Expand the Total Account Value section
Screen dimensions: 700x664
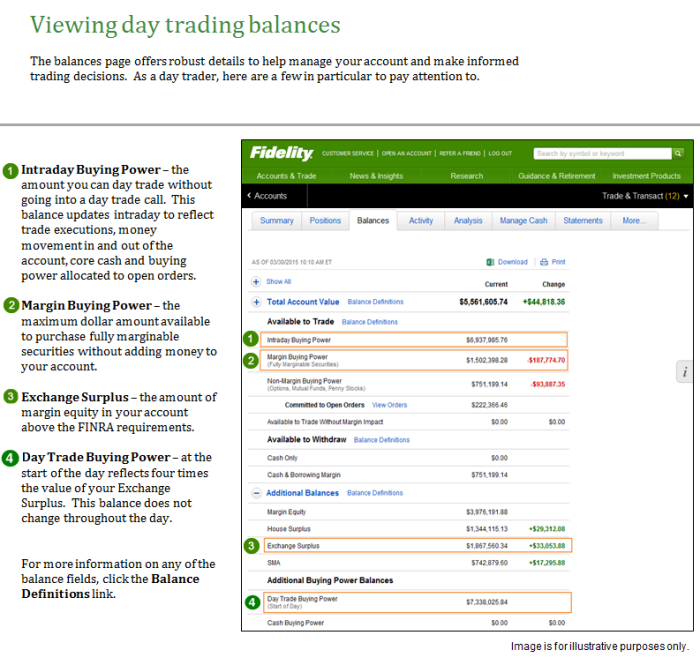(x=256, y=301)
